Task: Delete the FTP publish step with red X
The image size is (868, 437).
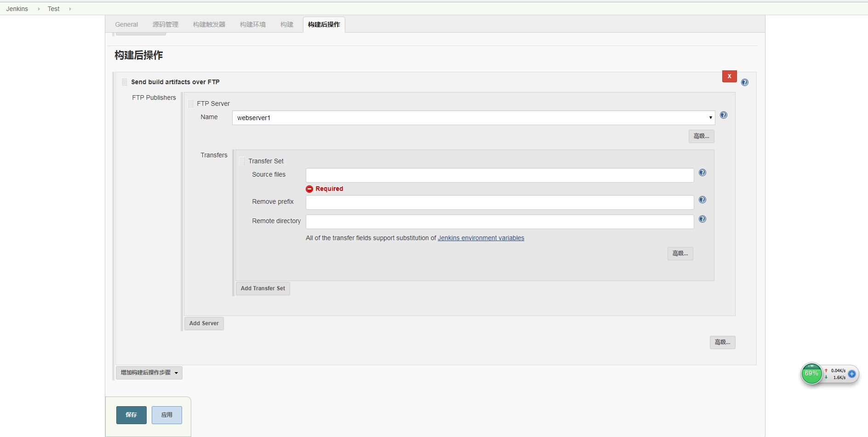Action: [x=729, y=76]
